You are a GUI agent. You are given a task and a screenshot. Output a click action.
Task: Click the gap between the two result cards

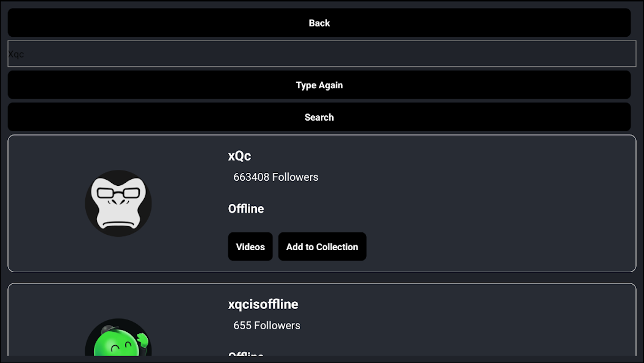322,278
